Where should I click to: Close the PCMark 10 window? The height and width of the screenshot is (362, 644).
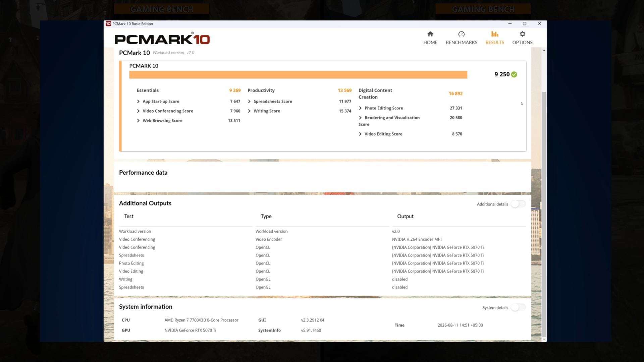click(539, 23)
